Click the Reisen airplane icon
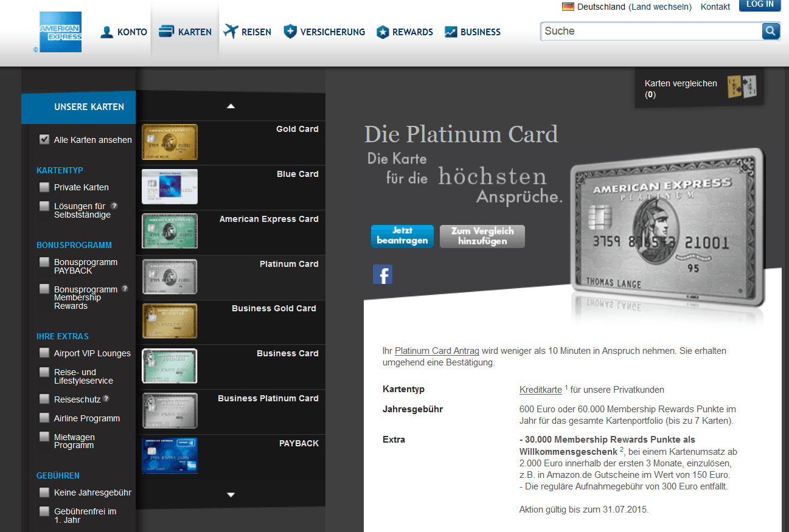 click(x=231, y=32)
